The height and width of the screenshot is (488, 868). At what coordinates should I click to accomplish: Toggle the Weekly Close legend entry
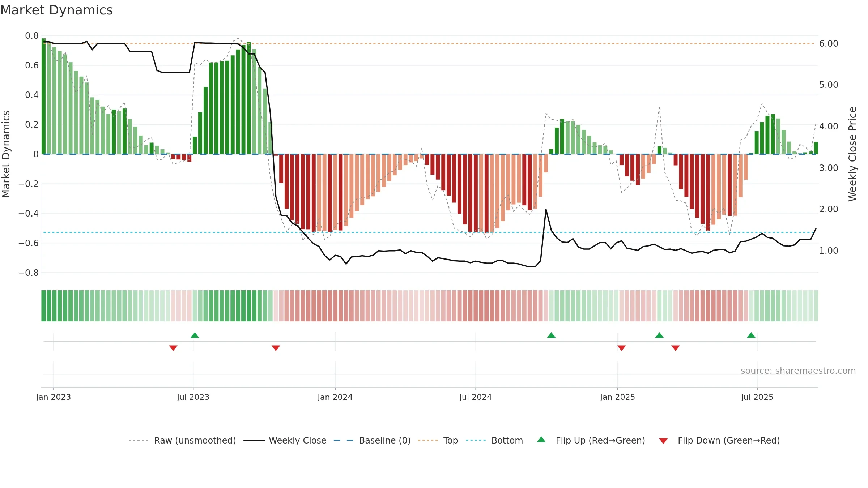pos(285,440)
